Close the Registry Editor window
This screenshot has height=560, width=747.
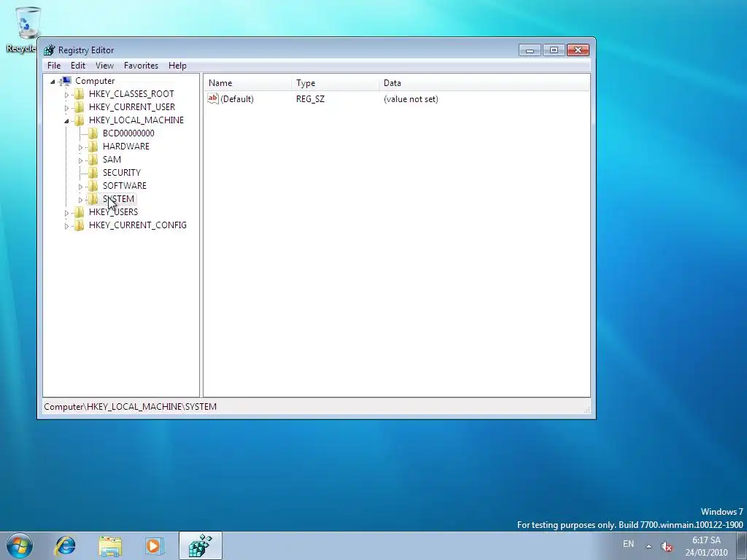578,50
